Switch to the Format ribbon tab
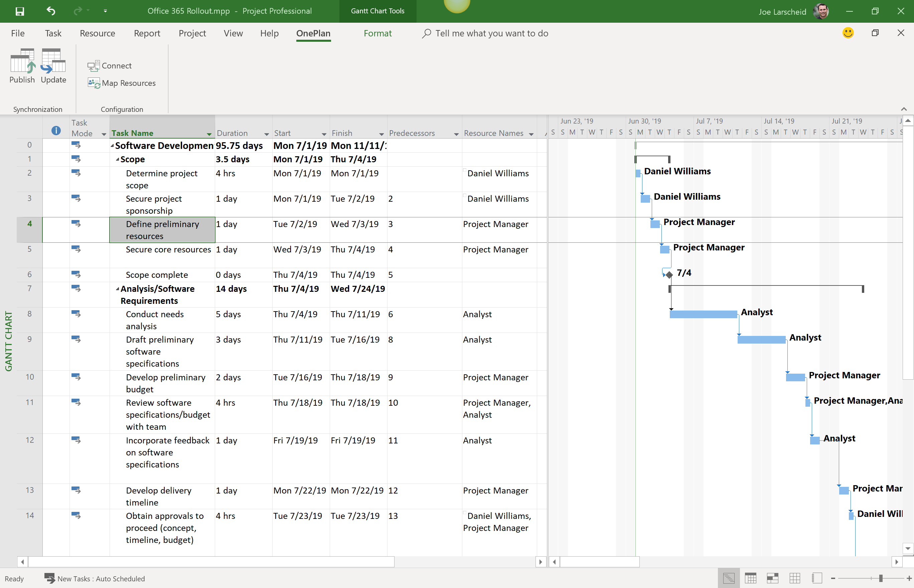914x588 pixels. click(x=378, y=33)
